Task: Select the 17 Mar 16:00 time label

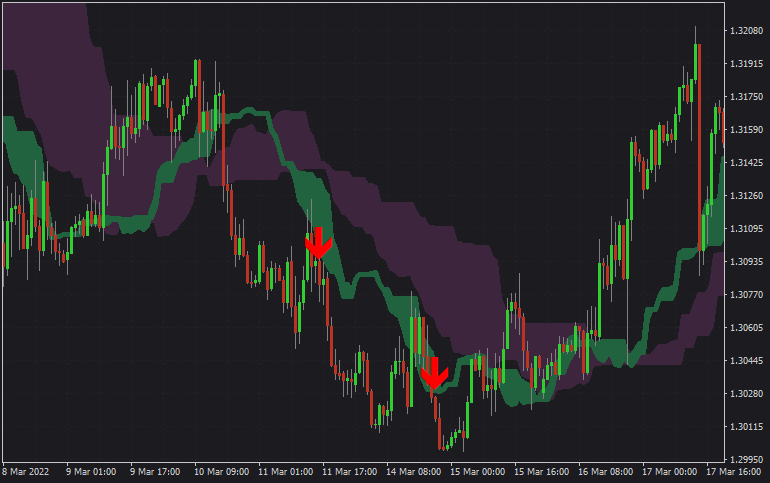Action: [x=734, y=472]
